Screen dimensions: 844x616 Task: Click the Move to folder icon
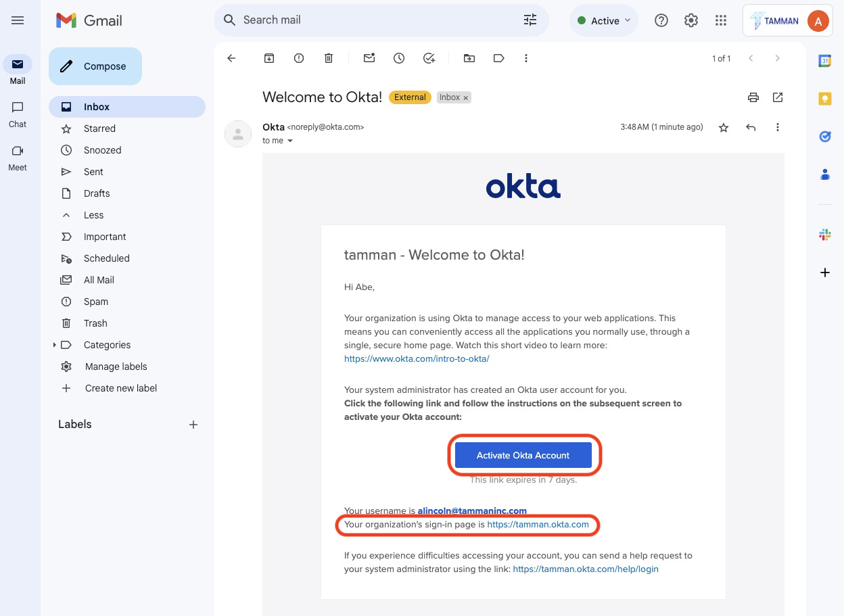[x=469, y=58]
